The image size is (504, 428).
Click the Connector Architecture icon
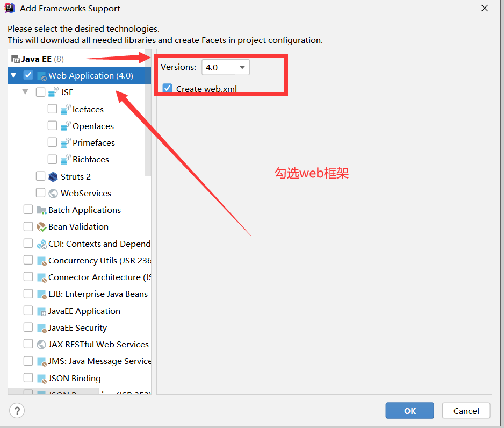42,277
